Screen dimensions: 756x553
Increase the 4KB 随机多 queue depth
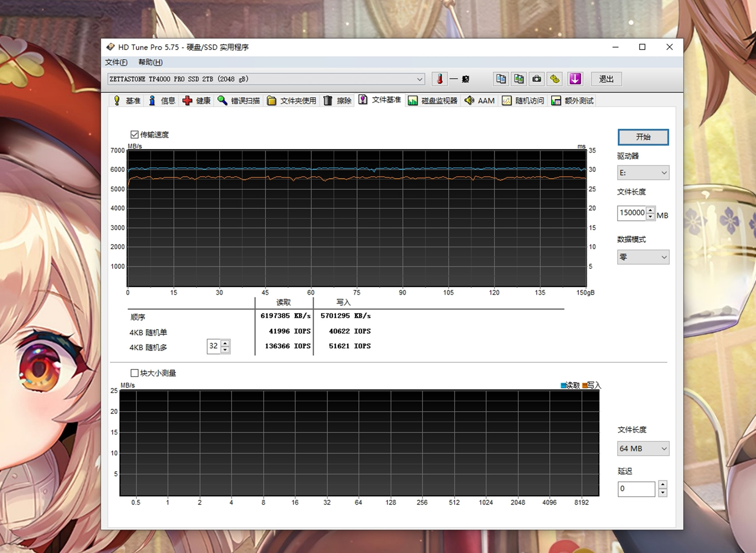[225, 343]
